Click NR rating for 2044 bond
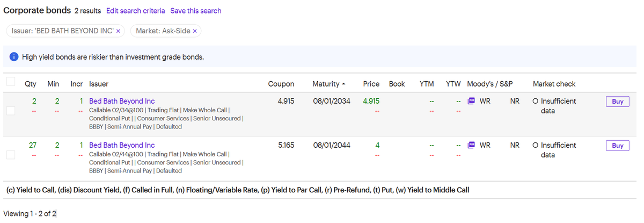This screenshot has height=223, width=644. point(515,145)
